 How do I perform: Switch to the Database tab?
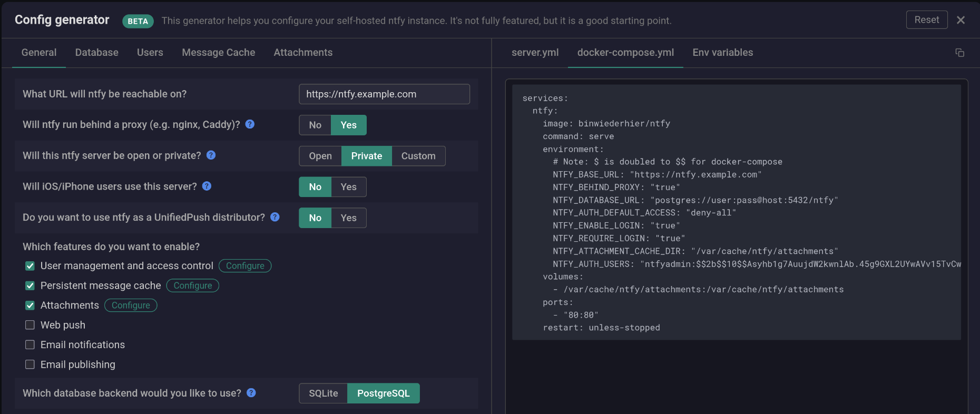tap(97, 53)
